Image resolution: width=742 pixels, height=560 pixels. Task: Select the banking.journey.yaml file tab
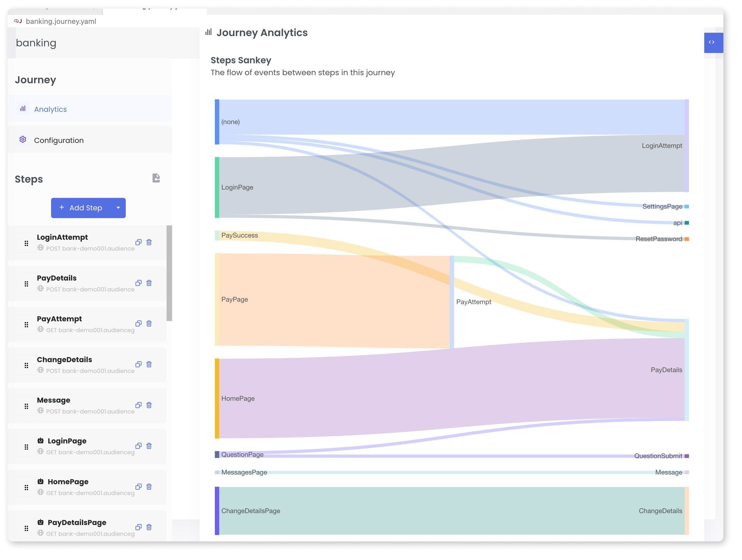[x=61, y=21]
